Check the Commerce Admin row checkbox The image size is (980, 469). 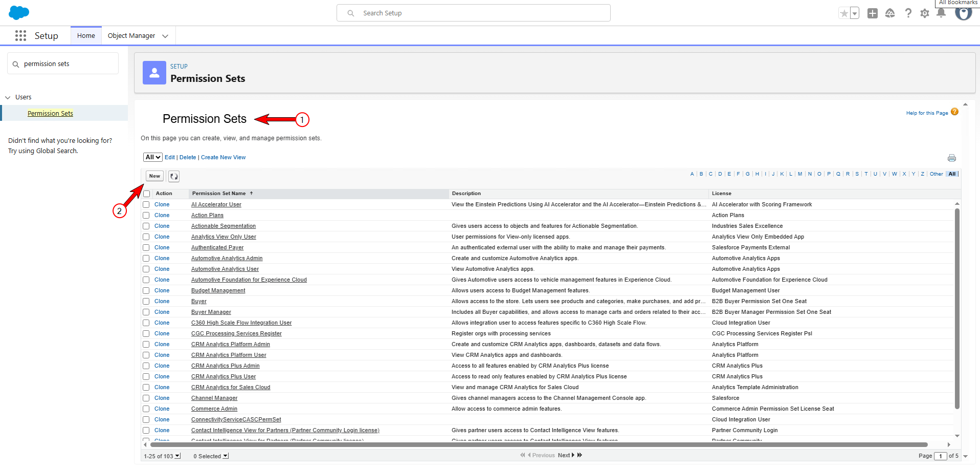(x=146, y=409)
